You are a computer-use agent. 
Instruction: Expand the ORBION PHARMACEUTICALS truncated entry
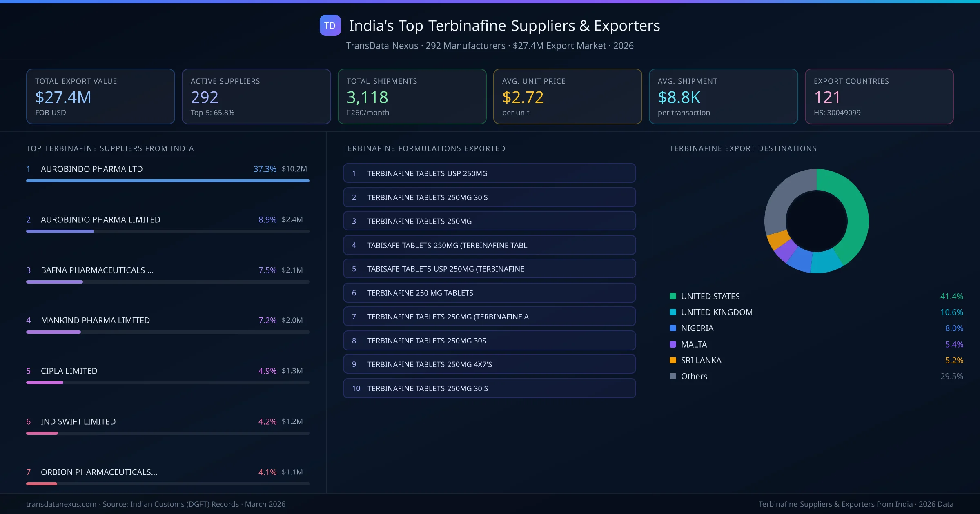pyautogui.click(x=99, y=472)
